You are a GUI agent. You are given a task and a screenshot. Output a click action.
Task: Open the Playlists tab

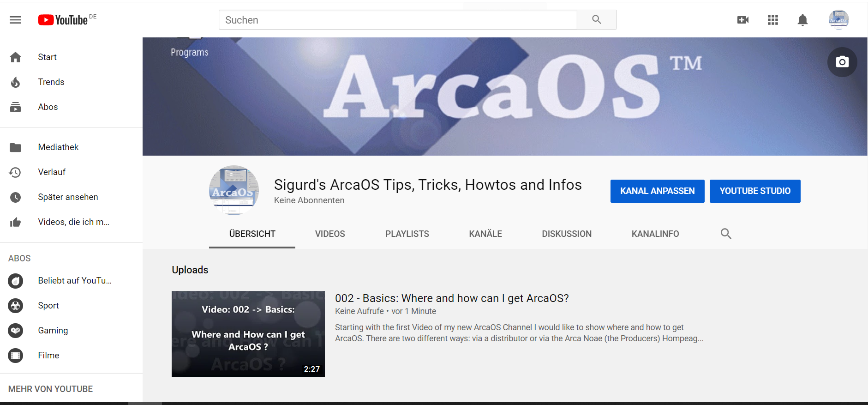pos(407,234)
